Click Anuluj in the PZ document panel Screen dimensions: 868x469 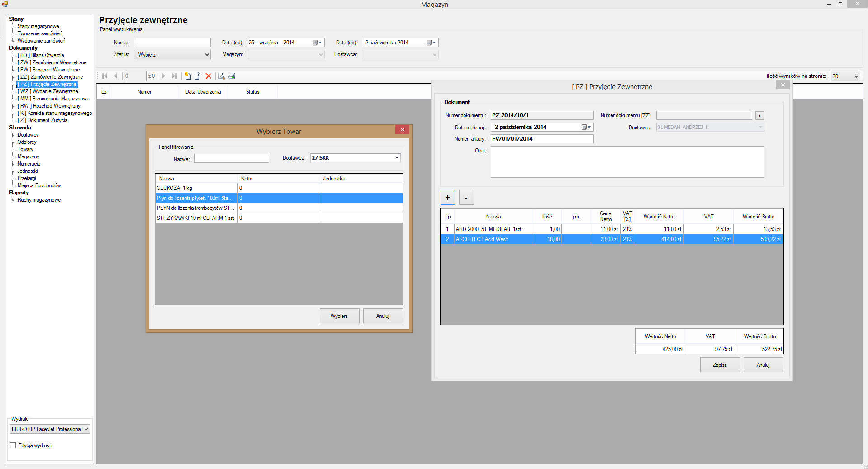pyautogui.click(x=763, y=365)
